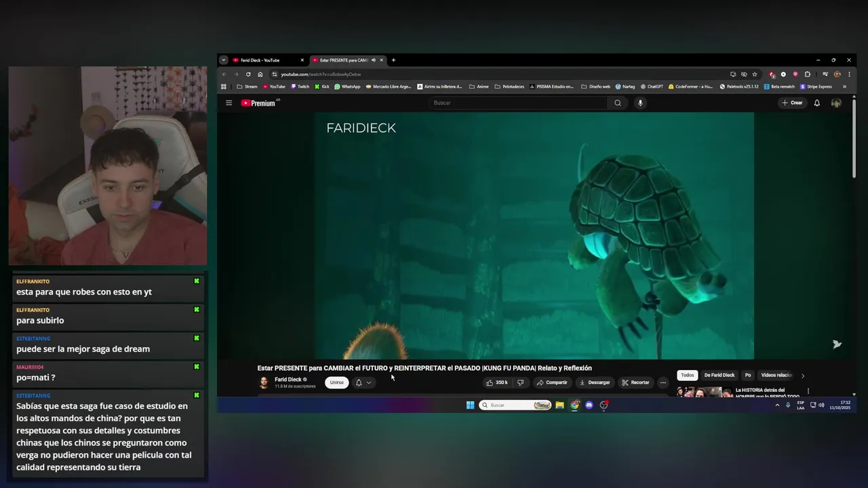Click the Descargar download button
Screen dimensions: 868x488
point(595,382)
